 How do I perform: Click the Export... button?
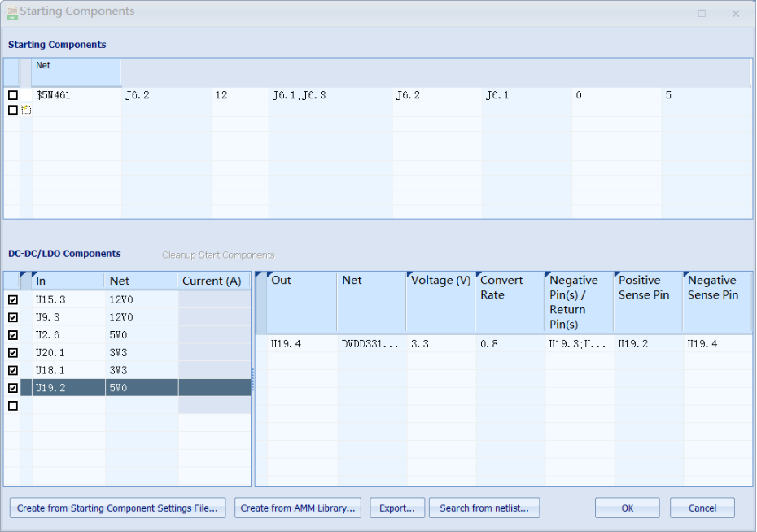(x=397, y=508)
